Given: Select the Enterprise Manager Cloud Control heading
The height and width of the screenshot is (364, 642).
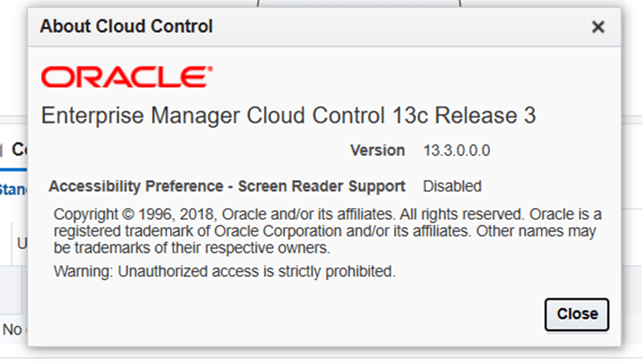Looking at the screenshot, I should (288, 116).
